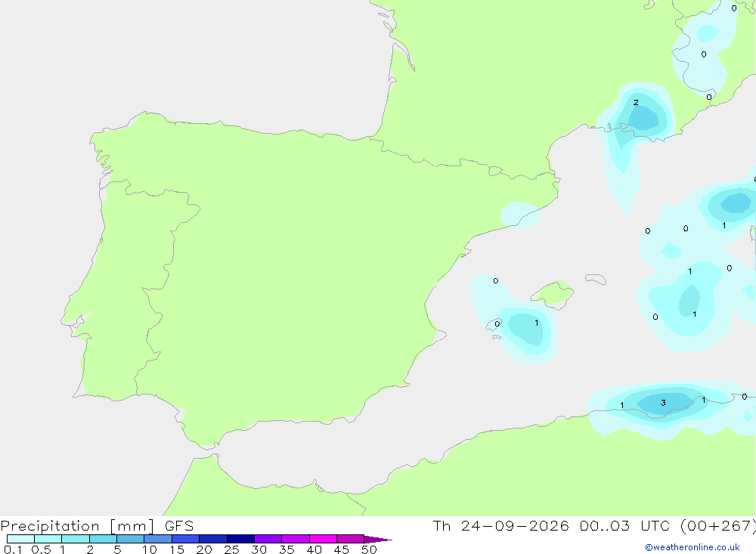The width and height of the screenshot is (756, 554).
Task: Select the precipitation value 2 over southern France
Action: coord(636,102)
